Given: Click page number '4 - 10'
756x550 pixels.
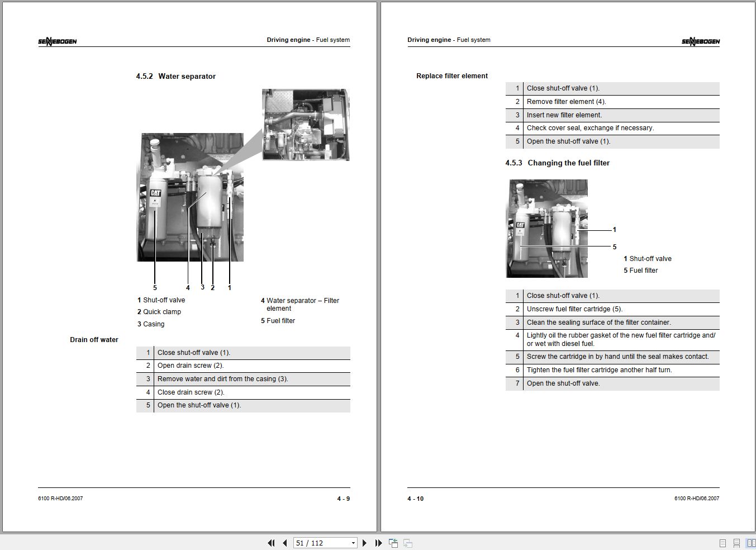Looking at the screenshot, I should [x=416, y=499].
